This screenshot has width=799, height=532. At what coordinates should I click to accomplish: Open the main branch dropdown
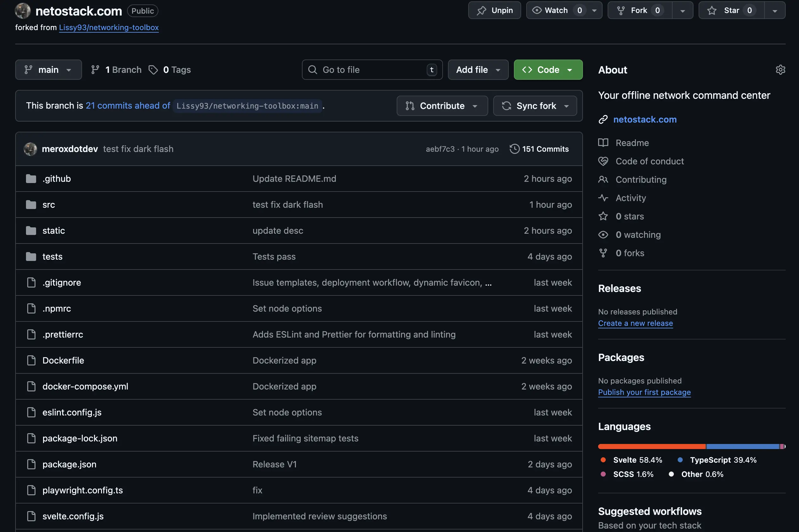click(x=48, y=70)
